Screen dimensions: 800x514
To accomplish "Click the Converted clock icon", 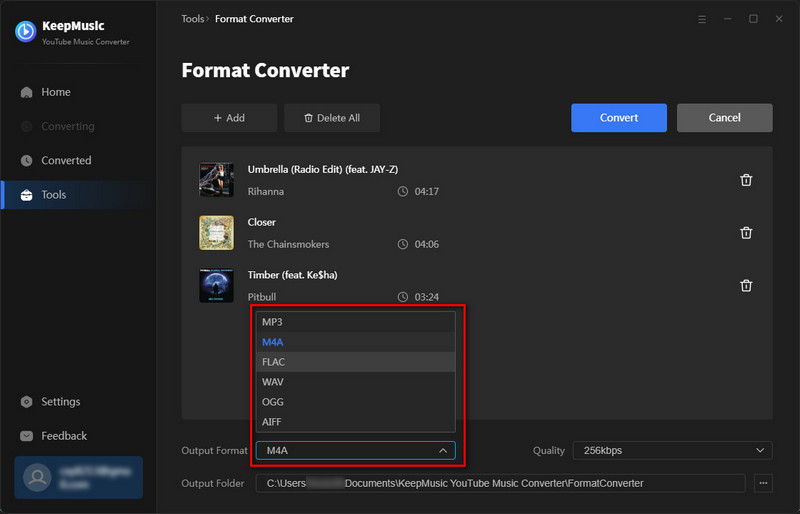I will pos(27,160).
